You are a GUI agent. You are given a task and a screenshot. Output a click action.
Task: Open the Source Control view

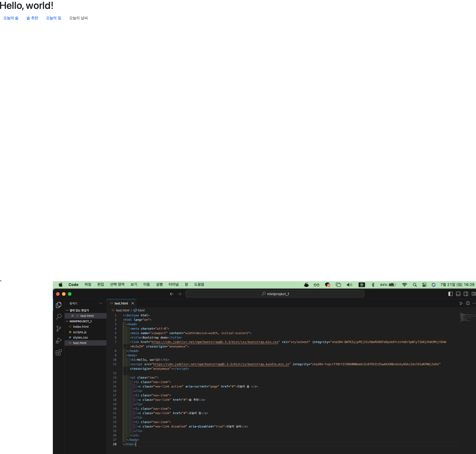[x=59, y=329]
